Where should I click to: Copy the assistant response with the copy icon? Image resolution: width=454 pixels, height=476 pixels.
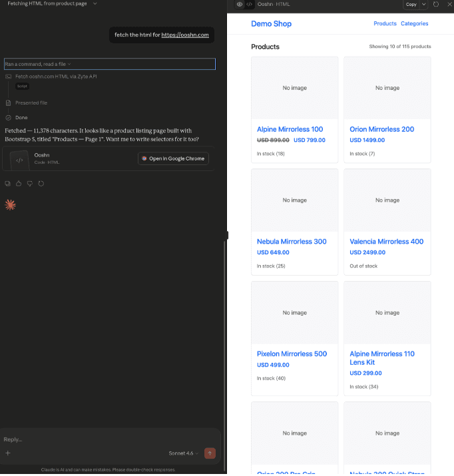[7, 183]
